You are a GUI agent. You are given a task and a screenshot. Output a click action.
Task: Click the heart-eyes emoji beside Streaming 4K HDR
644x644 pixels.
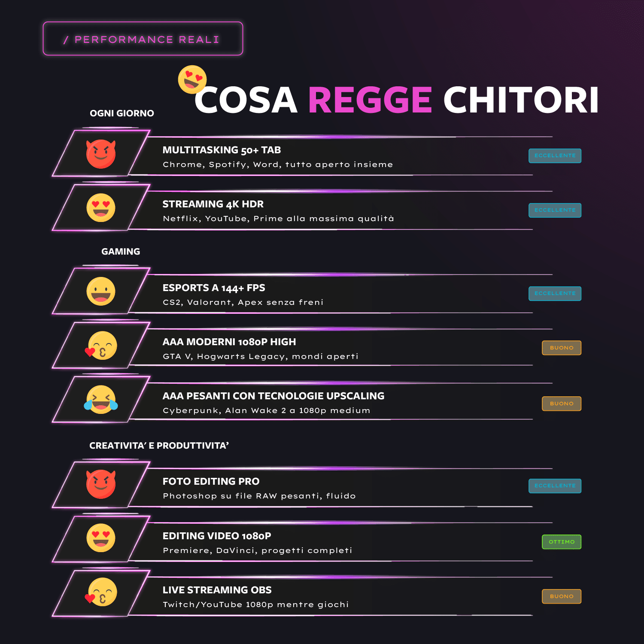[x=101, y=208]
